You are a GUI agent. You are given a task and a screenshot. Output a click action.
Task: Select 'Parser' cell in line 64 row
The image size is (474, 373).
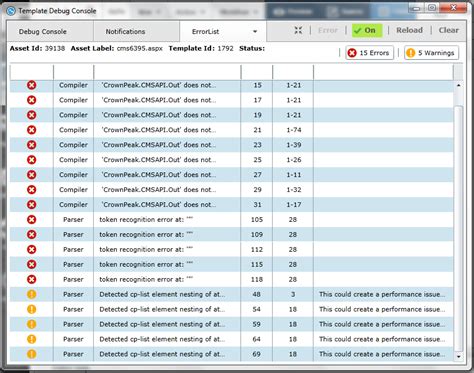[x=73, y=339]
